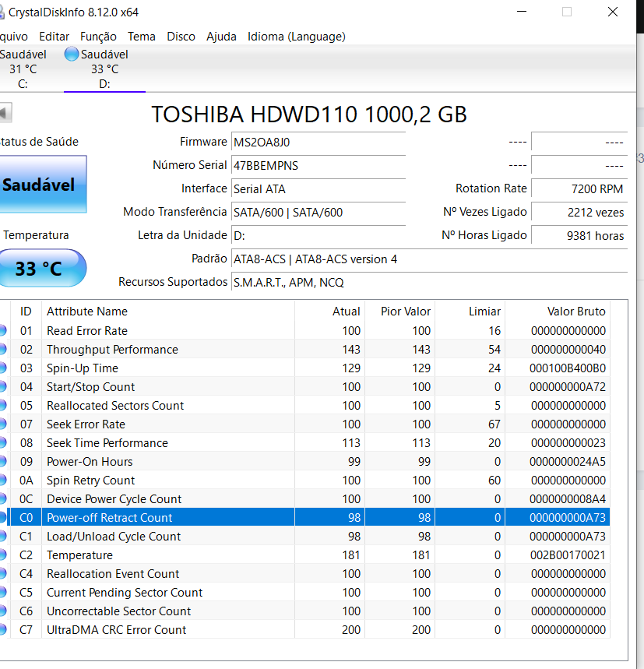
Task: Click the previous disk arrow button
Action: pyautogui.click(x=5, y=113)
